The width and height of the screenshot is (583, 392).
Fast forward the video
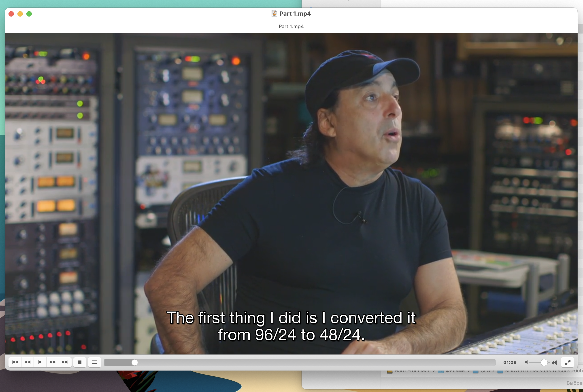click(53, 362)
